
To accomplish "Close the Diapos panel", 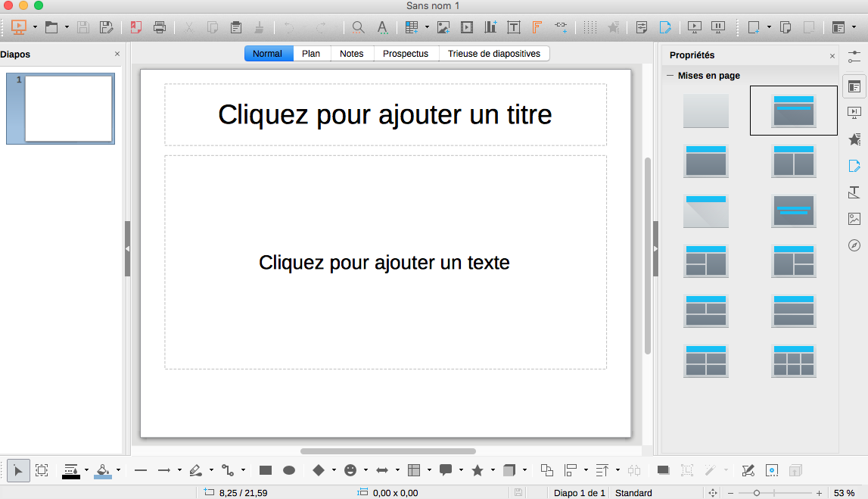I will 117,54.
